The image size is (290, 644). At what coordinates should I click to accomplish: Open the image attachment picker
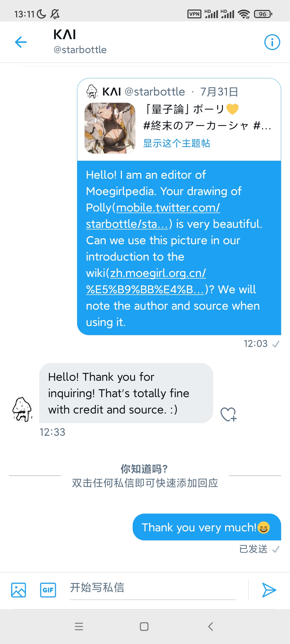point(19,590)
